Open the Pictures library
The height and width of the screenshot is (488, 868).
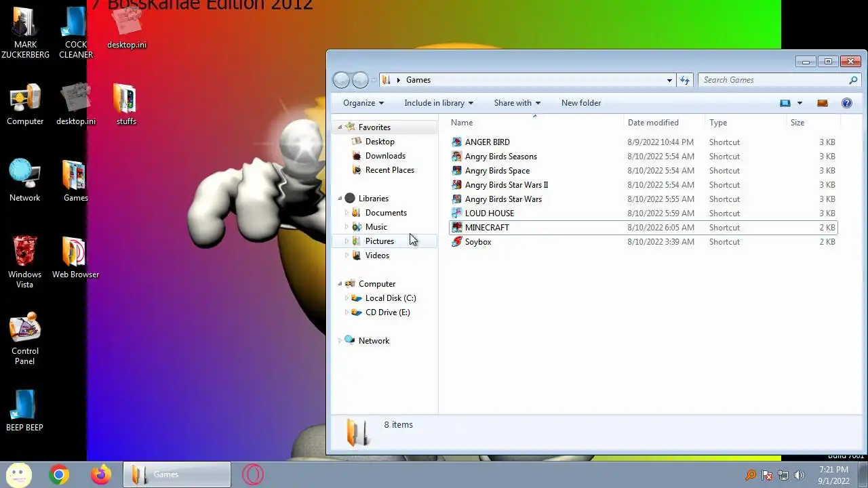(x=379, y=241)
